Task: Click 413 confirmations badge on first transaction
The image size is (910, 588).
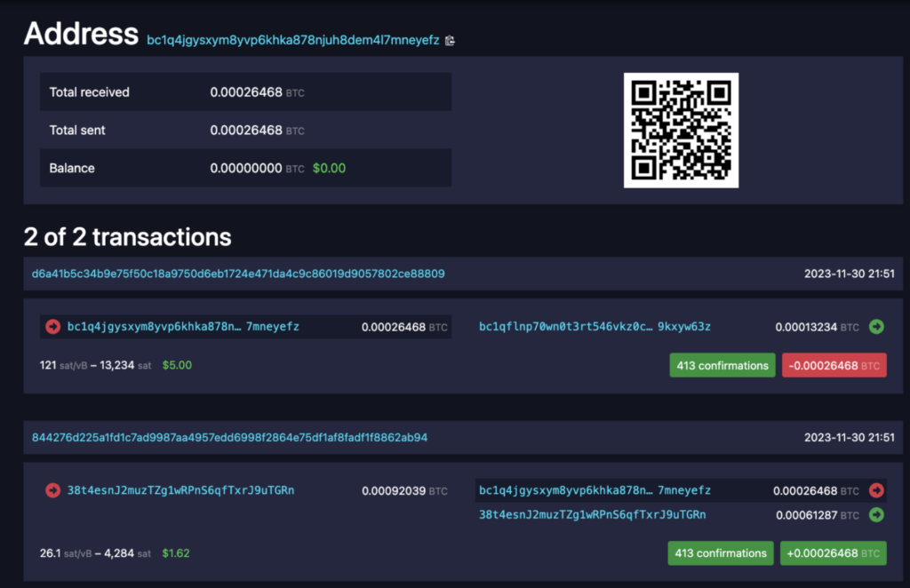Action: [x=722, y=365]
